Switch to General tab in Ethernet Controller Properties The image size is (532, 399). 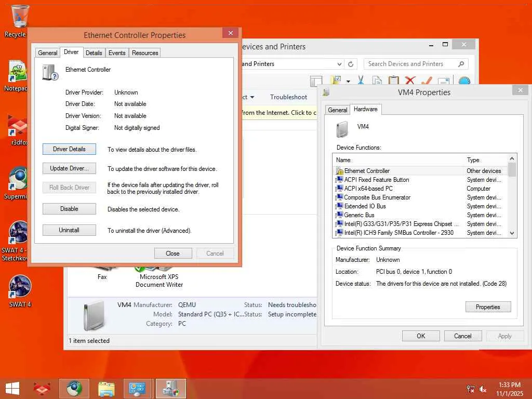(x=47, y=53)
